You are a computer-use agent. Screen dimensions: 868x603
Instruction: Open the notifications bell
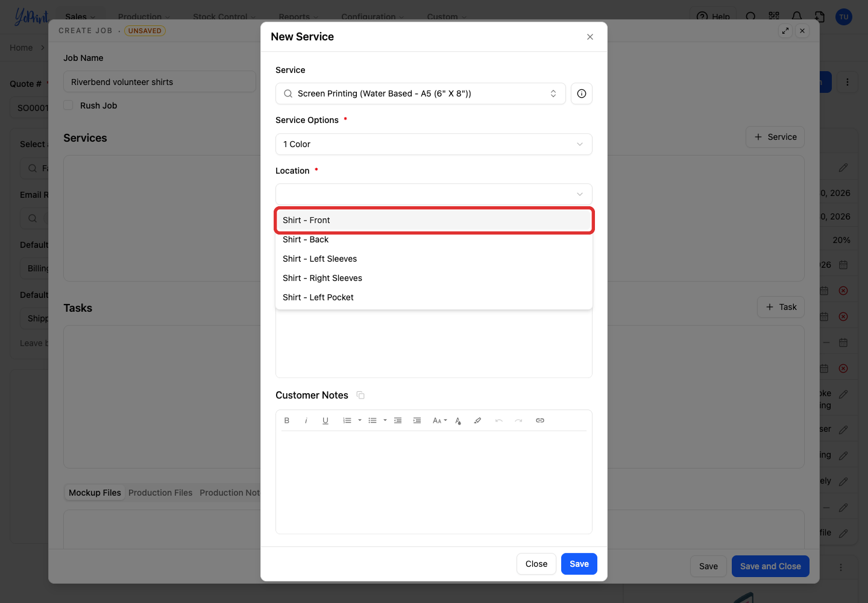(797, 16)
